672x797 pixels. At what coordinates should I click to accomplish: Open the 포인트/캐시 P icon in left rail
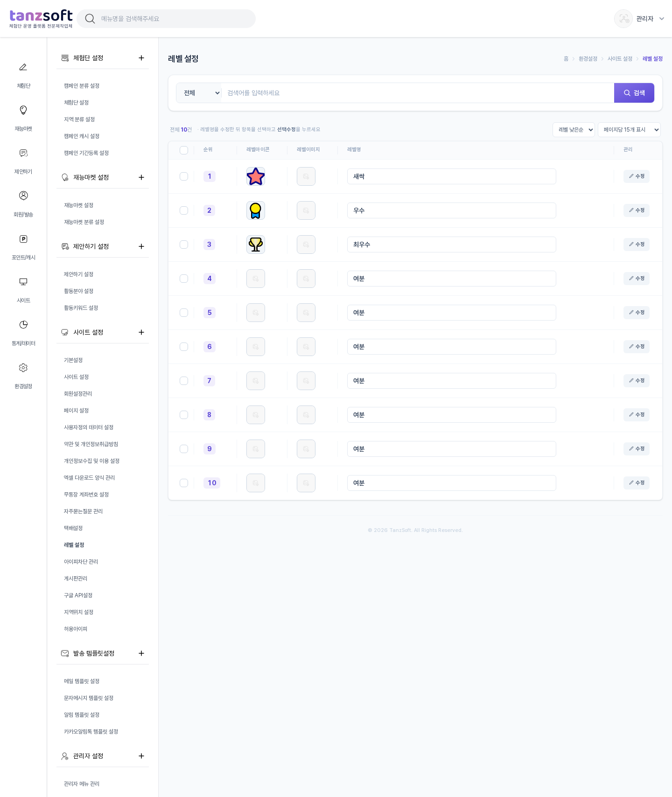pos(23,239)
